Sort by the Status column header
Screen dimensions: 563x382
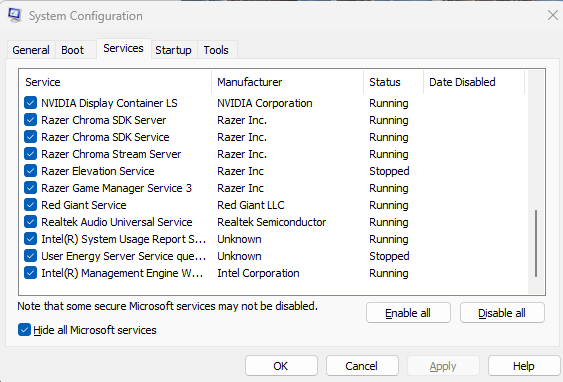coord(394,82)
